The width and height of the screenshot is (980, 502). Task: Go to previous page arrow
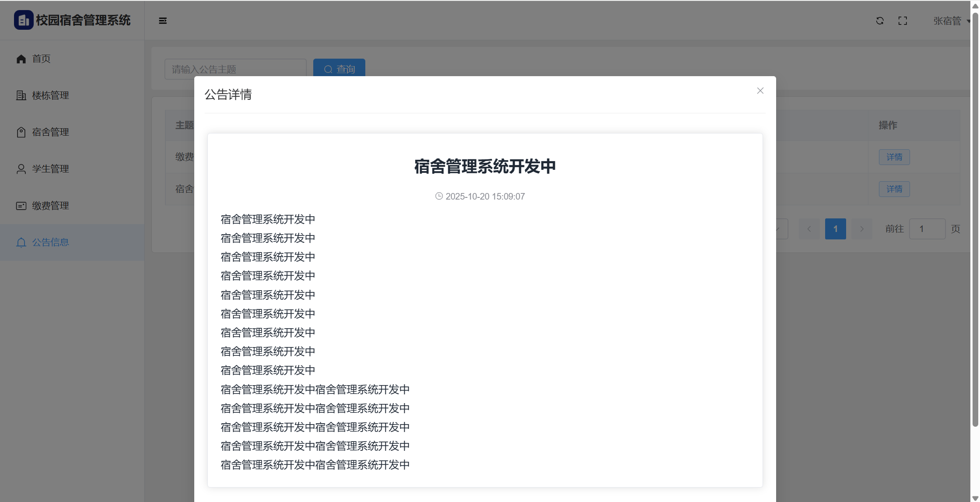point(809,229)
